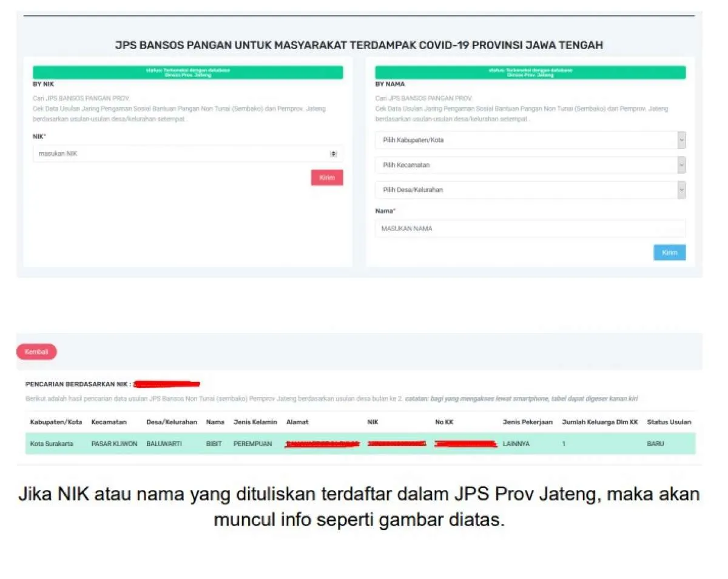
Task: Click the Kota Surakarta table cell
Action: click(52, 444)
